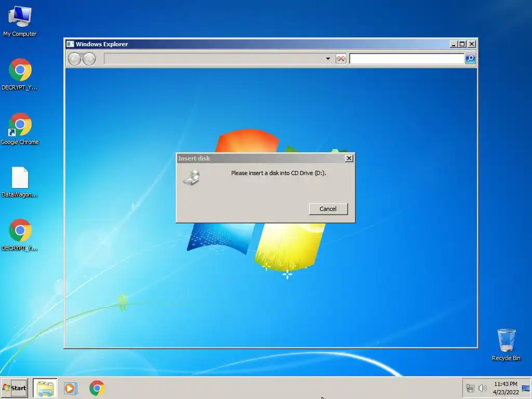Screen dimensions: 532x399
Task: Click the Back arrow in Windows Explorer
Action: (x=74, y=59)
